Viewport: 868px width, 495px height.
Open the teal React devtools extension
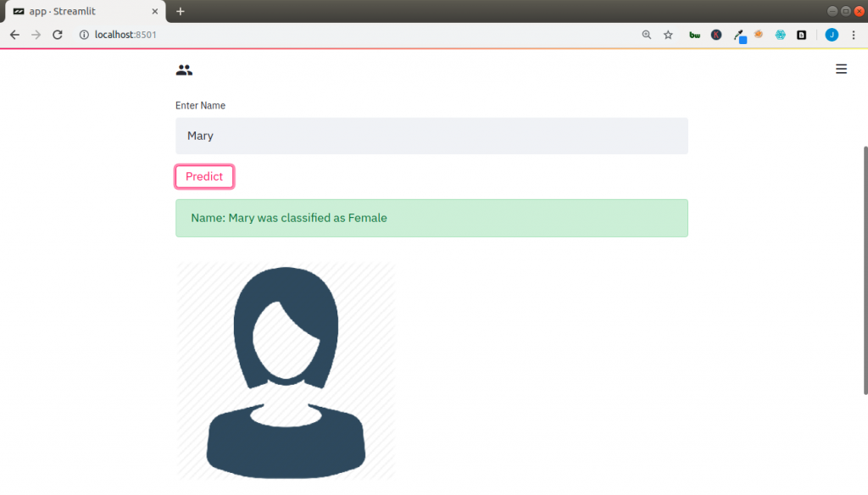tap(780, 35)
